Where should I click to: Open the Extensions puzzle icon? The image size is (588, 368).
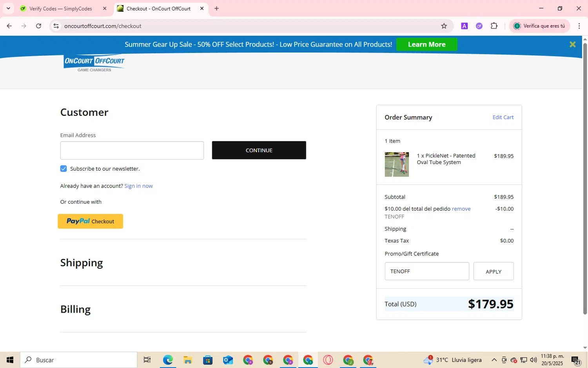tap(494, 26)
